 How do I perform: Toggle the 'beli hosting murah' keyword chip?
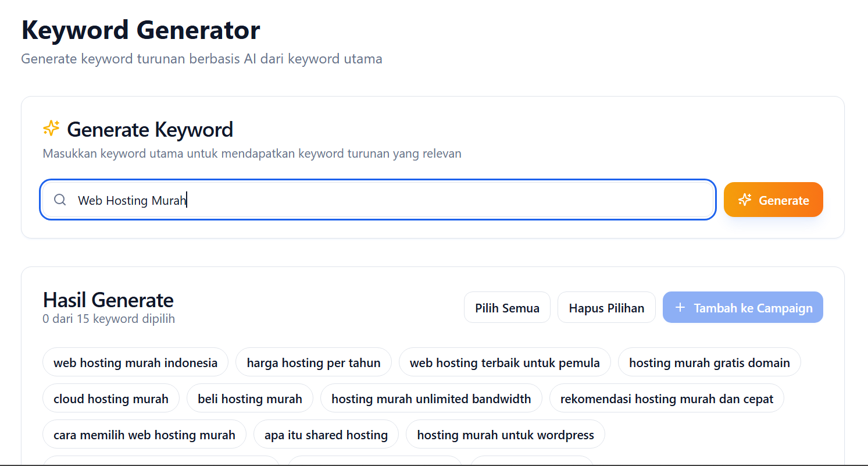[x=250, y=399]
